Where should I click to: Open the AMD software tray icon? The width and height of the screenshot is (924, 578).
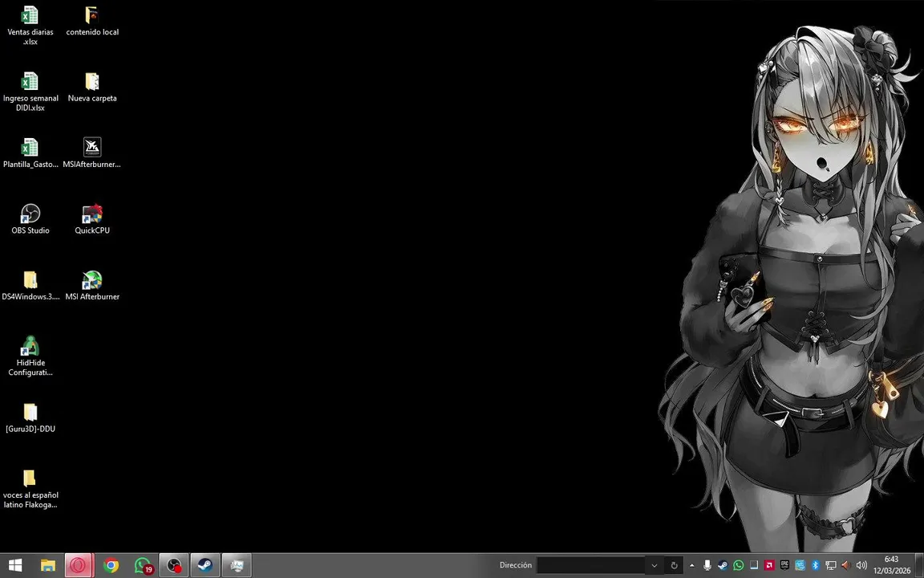coord(769,565)
